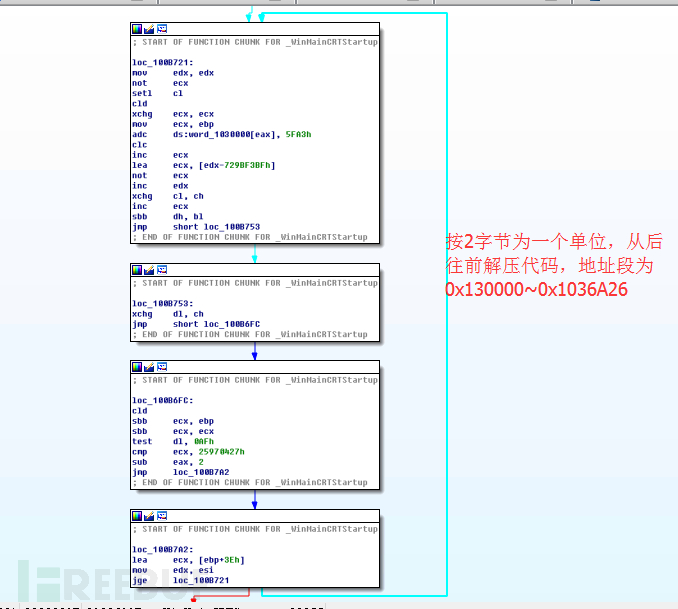Image resolution: width=678 pixels, height=609 pixels.
Task: Click the pencil edit icon on loc_100B721 block
Action: pos(149,29)
